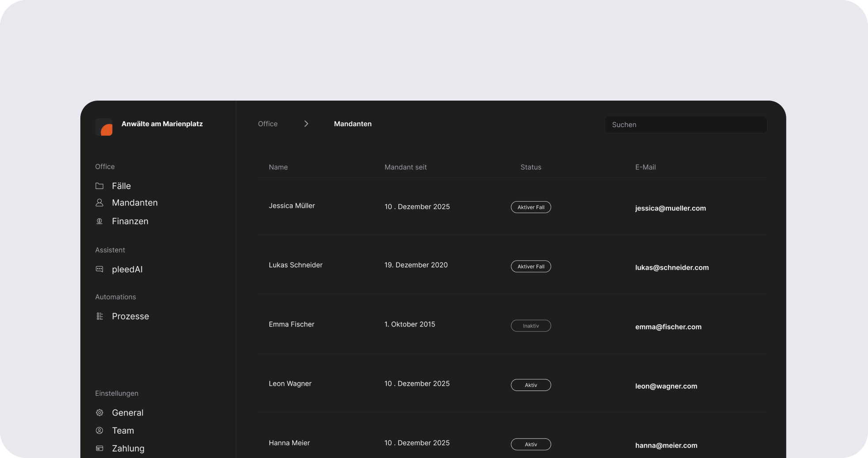Click the orange app logo icon

[x=104, y=128]
